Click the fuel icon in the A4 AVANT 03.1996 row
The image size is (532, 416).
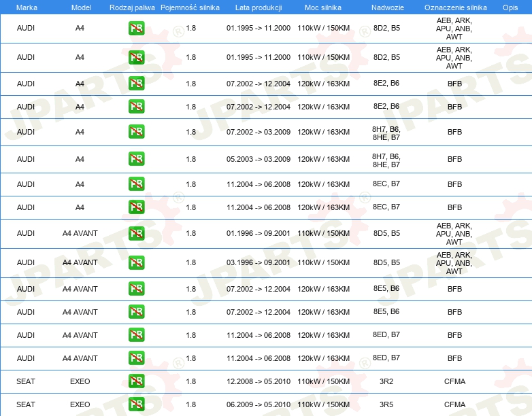[x=136, y=262]
